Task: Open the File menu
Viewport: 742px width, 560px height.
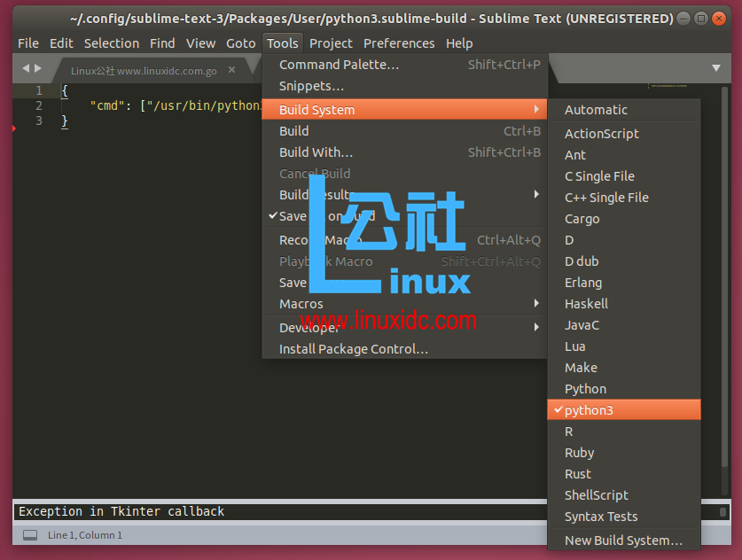Action: (x=28, y=43)
